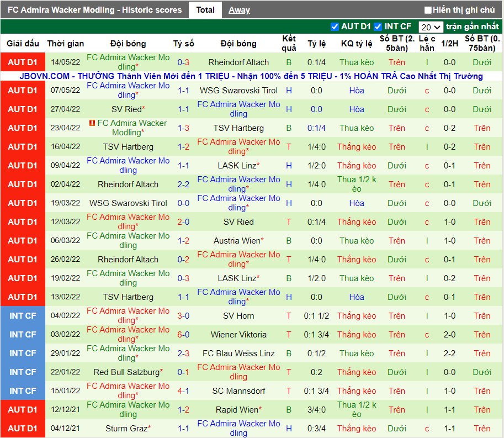Click the 1/2H column header
The image size is (504, 438).
click(449, 44)
